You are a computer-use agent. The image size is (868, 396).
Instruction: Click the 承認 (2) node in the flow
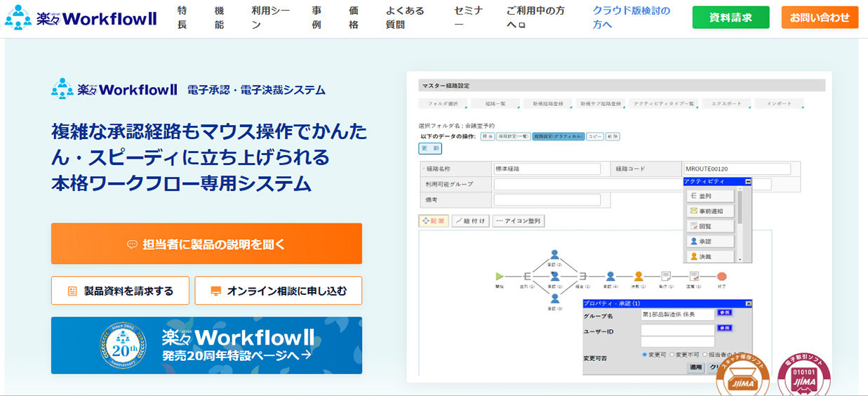pos(554,255)
